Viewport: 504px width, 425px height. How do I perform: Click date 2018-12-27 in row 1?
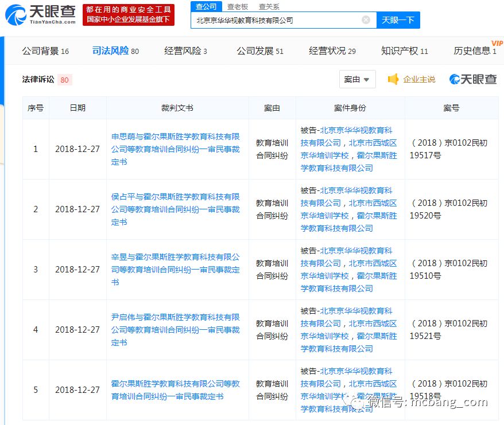click(x=77, y=149)
